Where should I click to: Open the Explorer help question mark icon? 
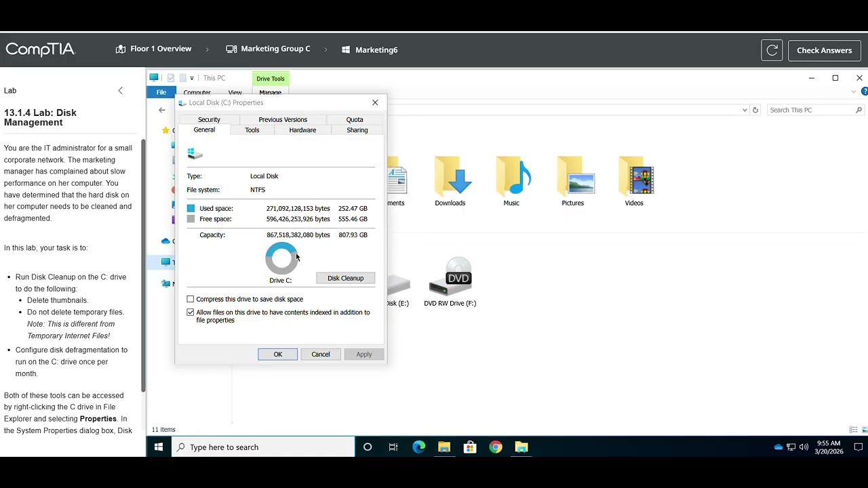864,91
